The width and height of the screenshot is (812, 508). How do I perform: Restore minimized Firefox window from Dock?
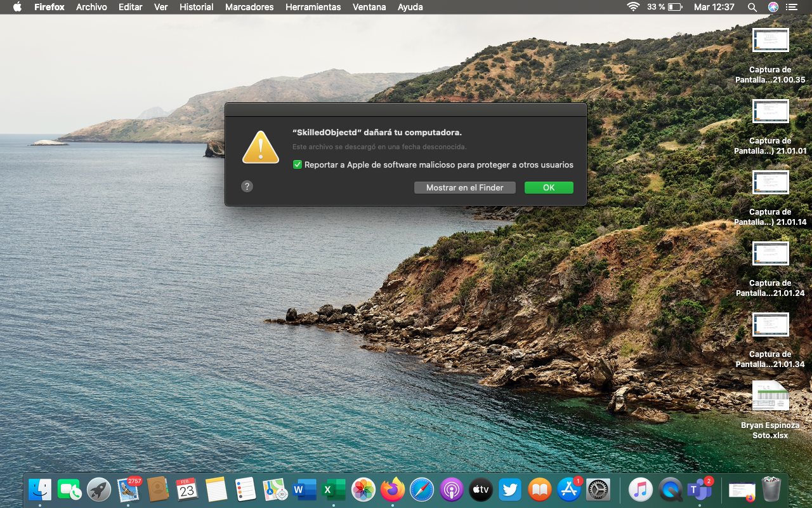[x=742, y=490]
